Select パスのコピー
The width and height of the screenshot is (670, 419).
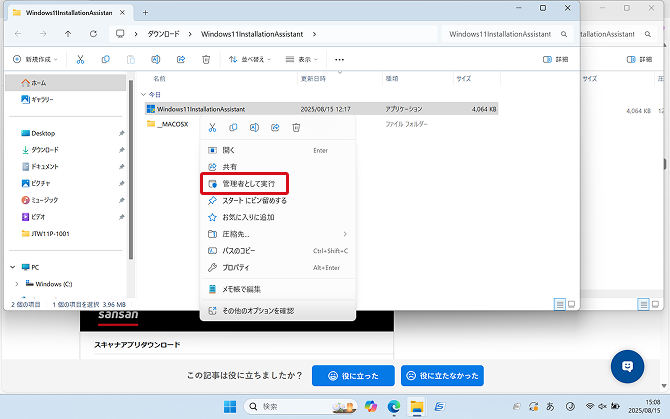(x=278, y=251)
